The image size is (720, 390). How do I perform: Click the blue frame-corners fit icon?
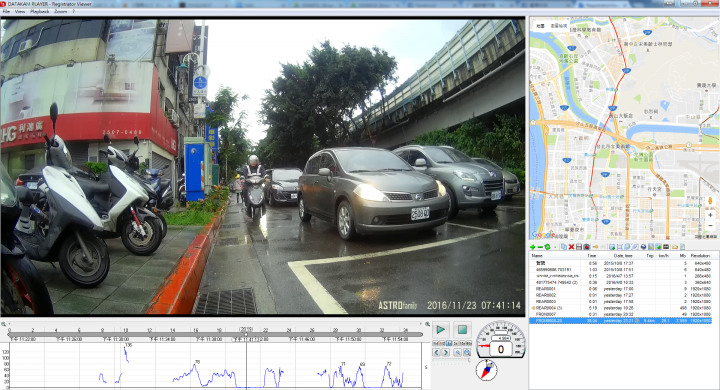click(x=619, y=247)
